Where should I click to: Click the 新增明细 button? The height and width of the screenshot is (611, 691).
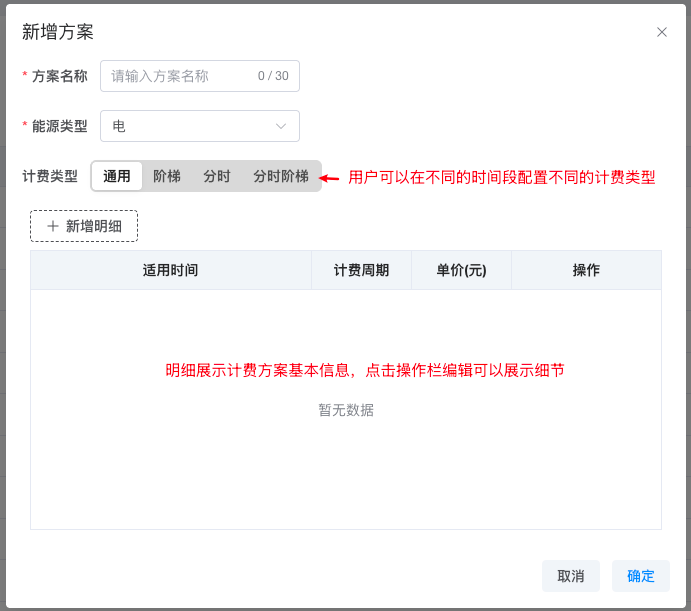point(84,226)
